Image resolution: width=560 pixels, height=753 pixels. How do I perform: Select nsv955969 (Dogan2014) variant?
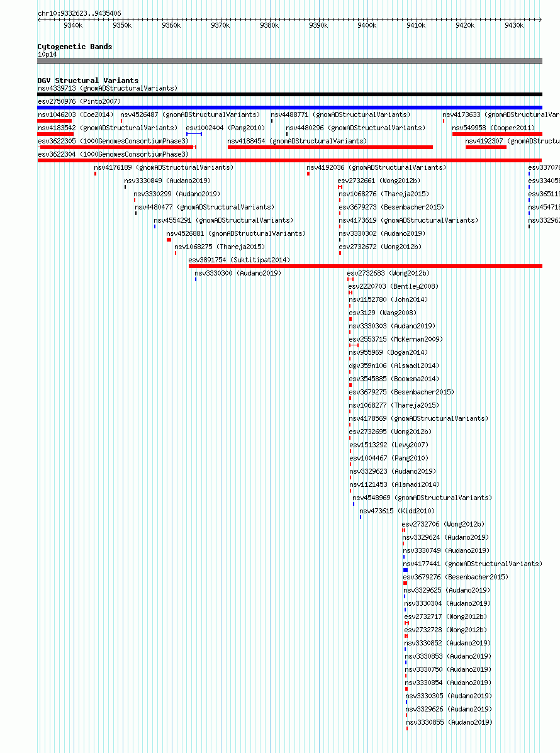[x=388, y=352]
